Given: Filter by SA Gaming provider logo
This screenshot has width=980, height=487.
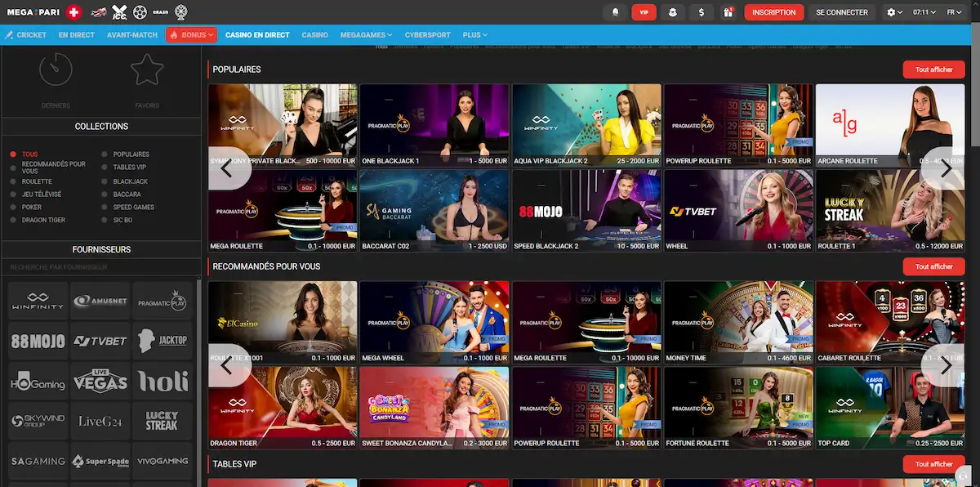Looking at the screenshot, I should pyautogui.click(x=38, y=461).
